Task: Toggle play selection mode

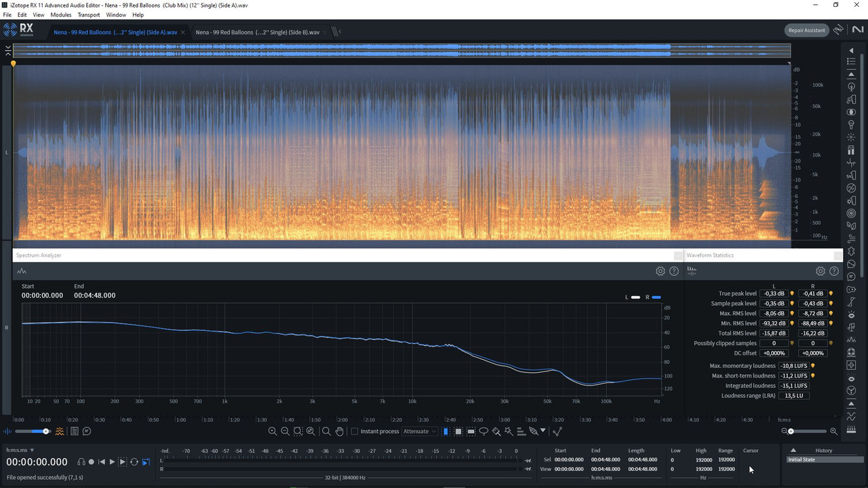Action: tap(123, 462)
